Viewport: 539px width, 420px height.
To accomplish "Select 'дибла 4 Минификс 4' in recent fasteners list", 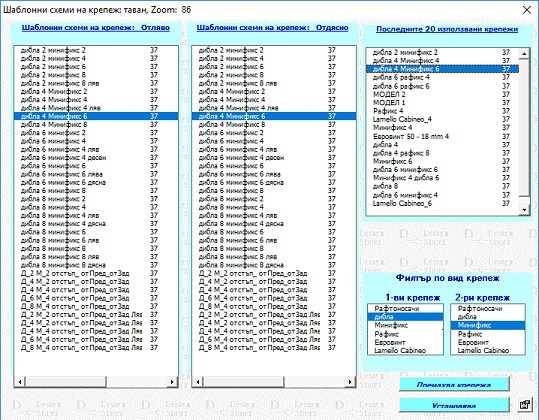I will [442, 60].
